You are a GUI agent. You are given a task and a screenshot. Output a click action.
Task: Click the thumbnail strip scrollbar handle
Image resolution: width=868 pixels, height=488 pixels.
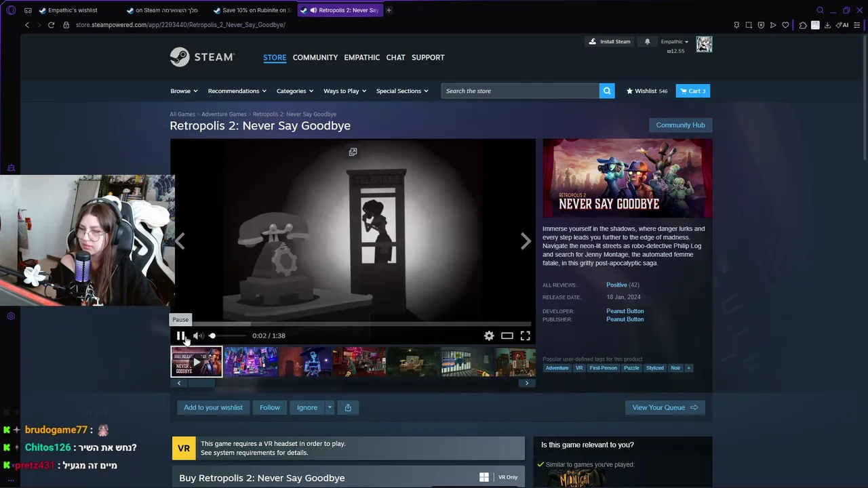(x=201, y=383)
